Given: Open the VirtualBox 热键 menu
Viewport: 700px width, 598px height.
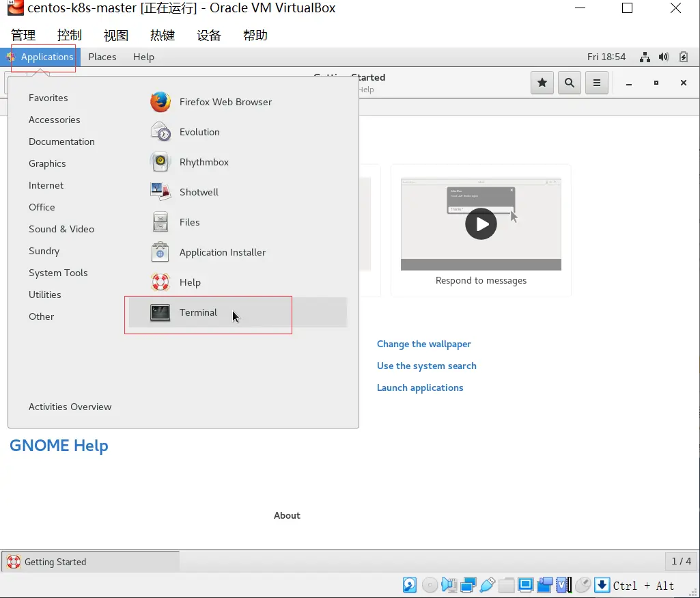Looking at the screenshot, I should click(163, 36).
